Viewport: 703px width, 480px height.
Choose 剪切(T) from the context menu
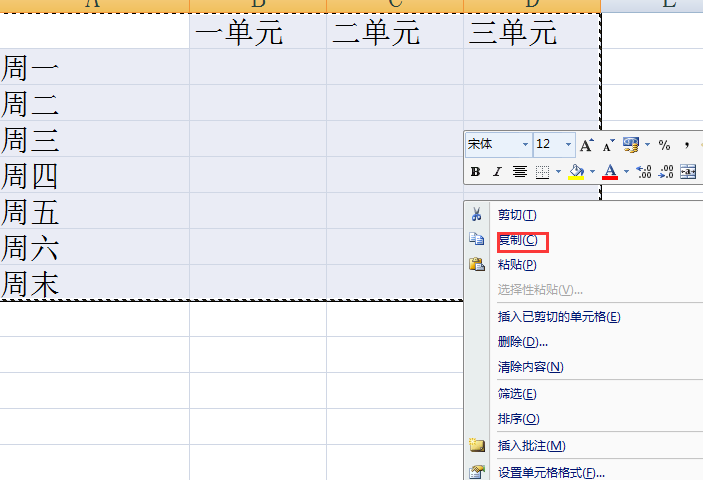[516, 215]
